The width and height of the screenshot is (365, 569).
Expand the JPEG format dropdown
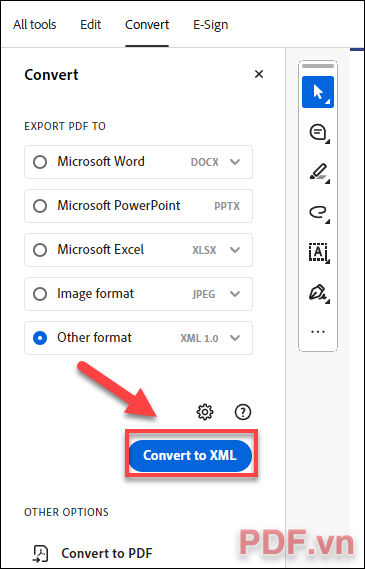coord(235,294)
